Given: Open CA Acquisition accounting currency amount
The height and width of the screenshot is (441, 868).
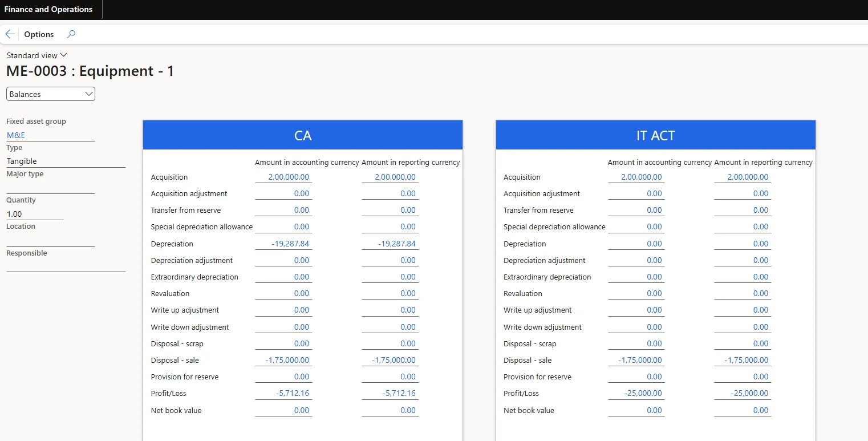Looking at the screenshot, I should pyautogui.click(x=283, y=177).
